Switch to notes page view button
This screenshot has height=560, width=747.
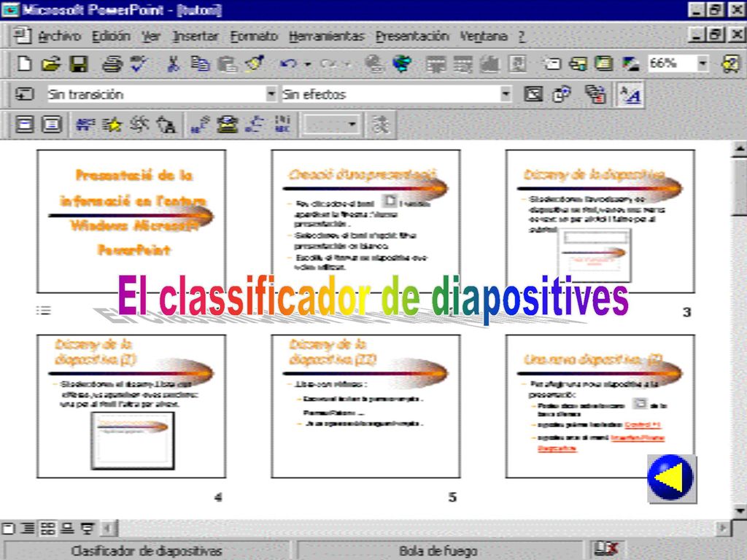[x=67, y=528]
